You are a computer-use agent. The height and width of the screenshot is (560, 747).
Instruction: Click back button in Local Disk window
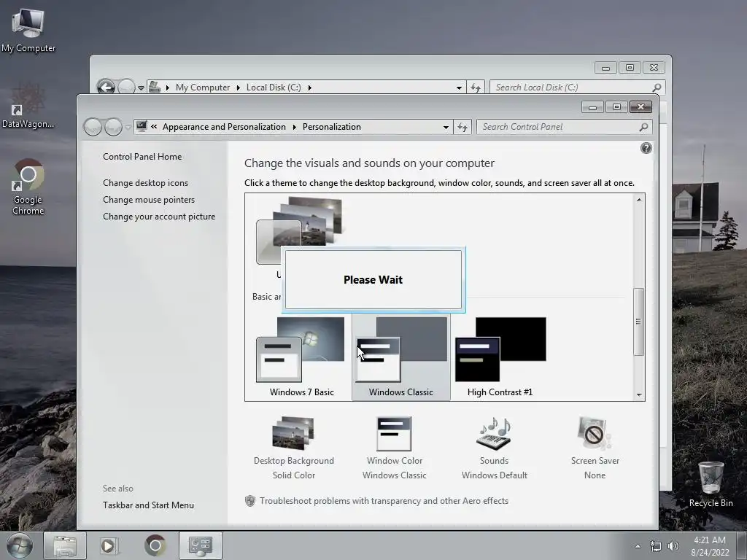pyautogui.click(x=105, y=87)
